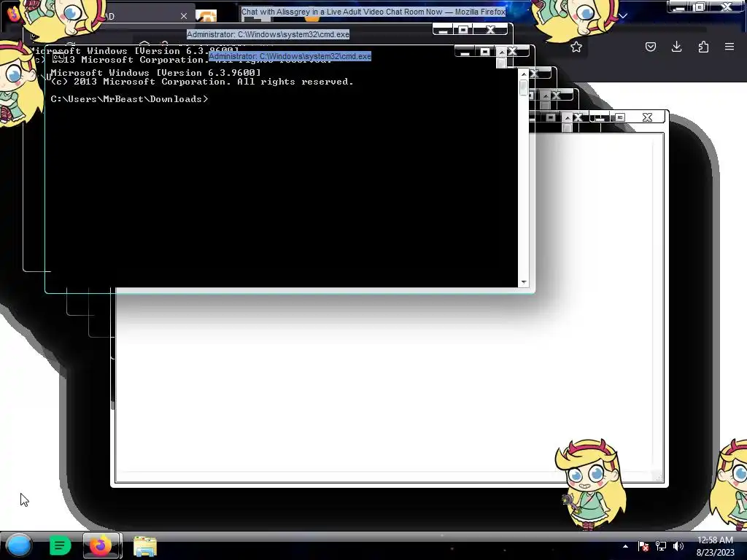Maximize cmd window beside white window

click(x=550, y=117)
